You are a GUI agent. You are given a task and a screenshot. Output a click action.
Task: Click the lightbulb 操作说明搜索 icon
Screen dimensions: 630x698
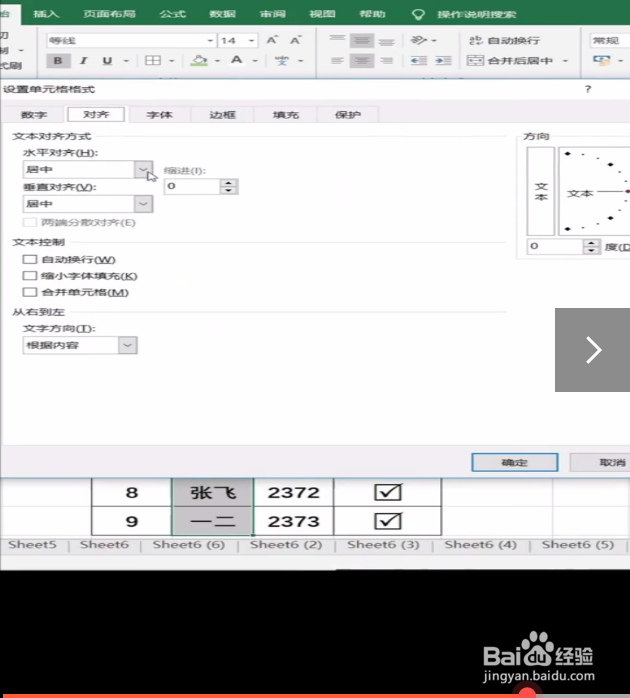pos(418,14)
